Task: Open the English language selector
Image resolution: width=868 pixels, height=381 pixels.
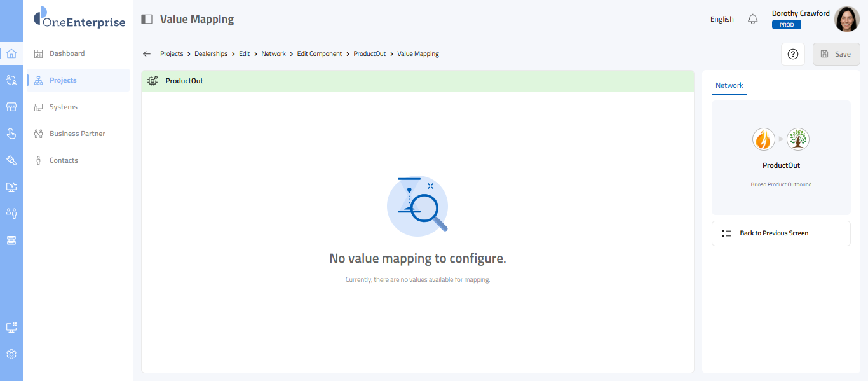Action: point(722,19)
